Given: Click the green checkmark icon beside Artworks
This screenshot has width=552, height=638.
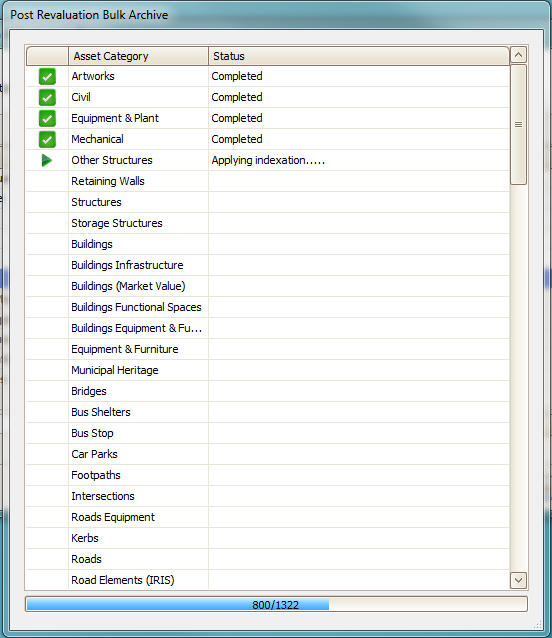Looking at the screenshot, I should coord(47,76).
